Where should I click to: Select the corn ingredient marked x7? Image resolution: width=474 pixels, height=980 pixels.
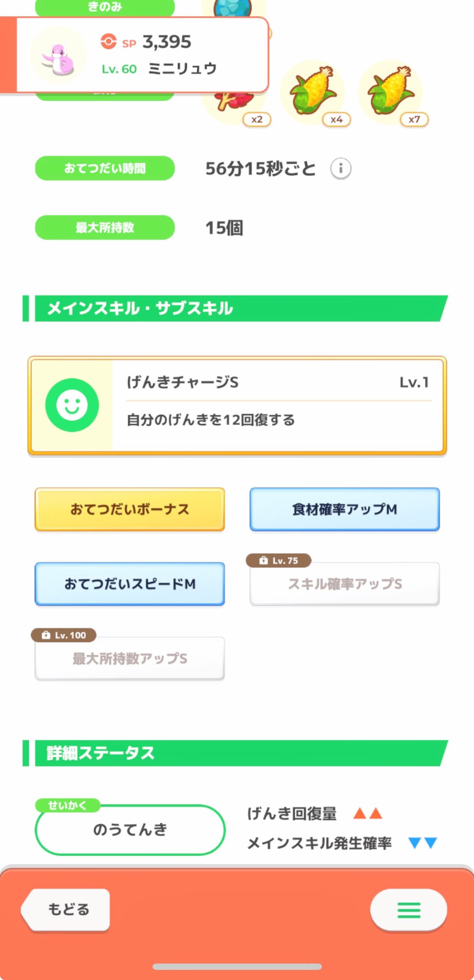[x=391, y=91]
